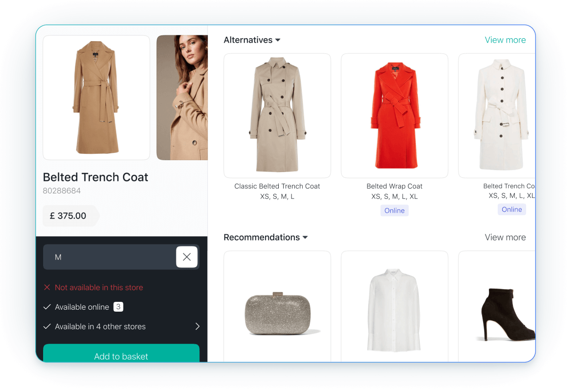
Task: Open the Classic Belted Trench Coat image
Action: pyautogui.click(x=277, y=116)
